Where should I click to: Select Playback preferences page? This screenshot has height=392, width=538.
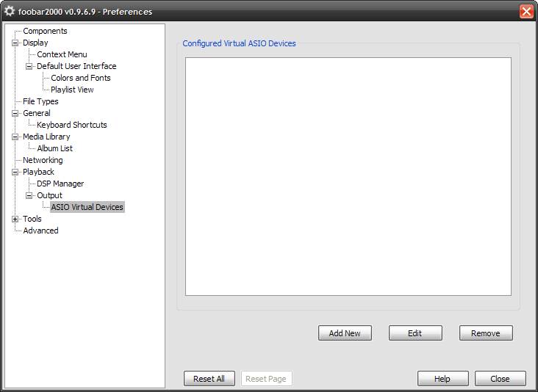38,172
